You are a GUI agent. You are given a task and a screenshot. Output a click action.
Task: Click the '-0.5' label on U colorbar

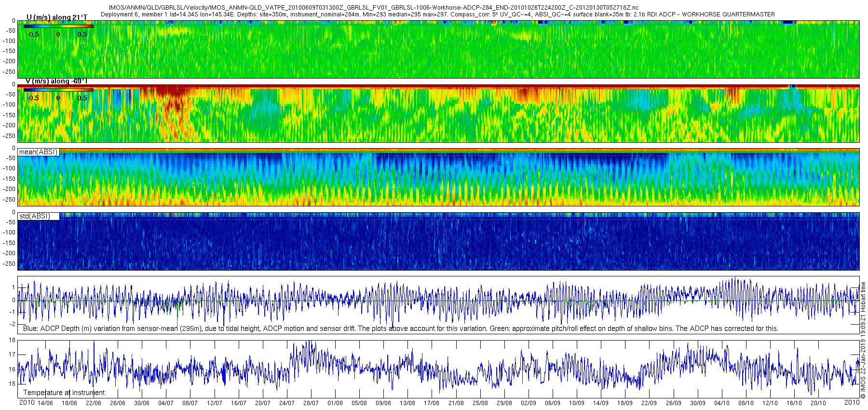coord(33,34)
